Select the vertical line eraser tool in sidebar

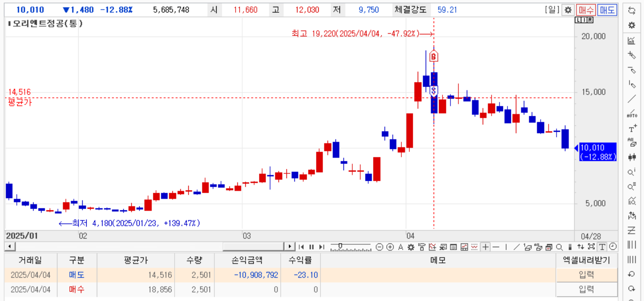[632, 84]
